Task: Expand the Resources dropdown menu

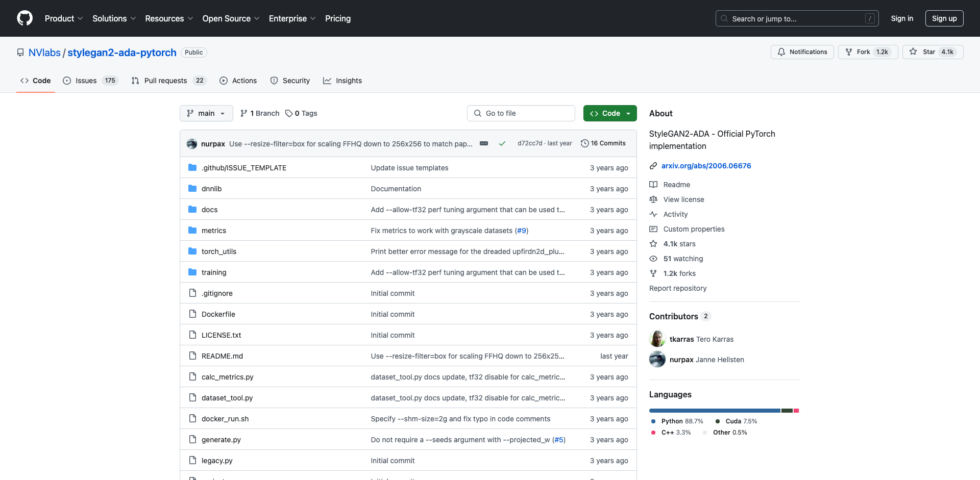Action: [x=169, y=18]
